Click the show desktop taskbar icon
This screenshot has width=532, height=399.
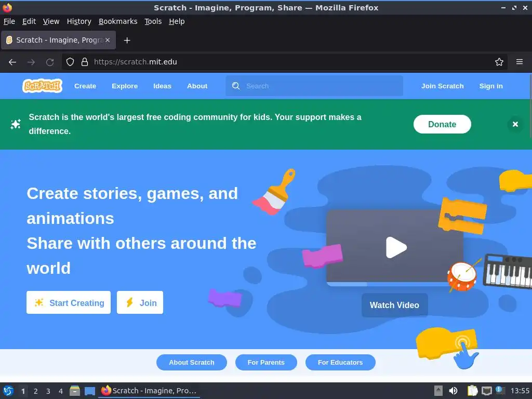tap(89, 391)
